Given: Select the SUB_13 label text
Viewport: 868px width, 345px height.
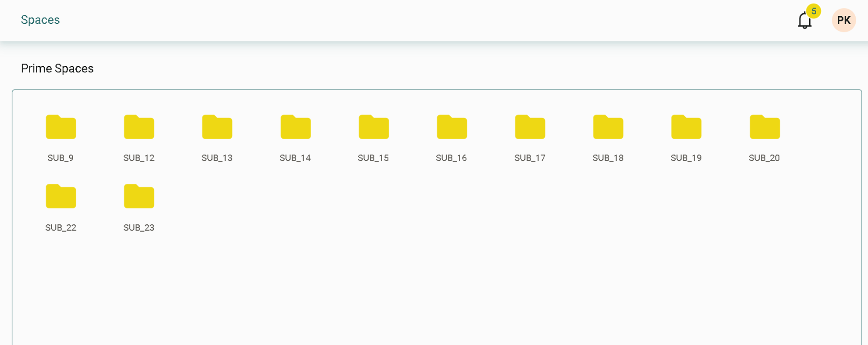Looking at the screenshot, I should click(x=217, y=158).
